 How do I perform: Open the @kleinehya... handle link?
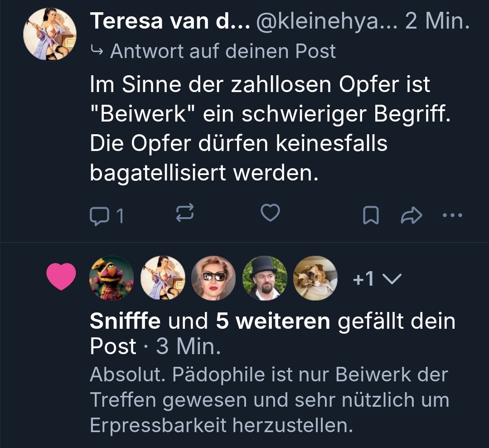coord(327,22)
